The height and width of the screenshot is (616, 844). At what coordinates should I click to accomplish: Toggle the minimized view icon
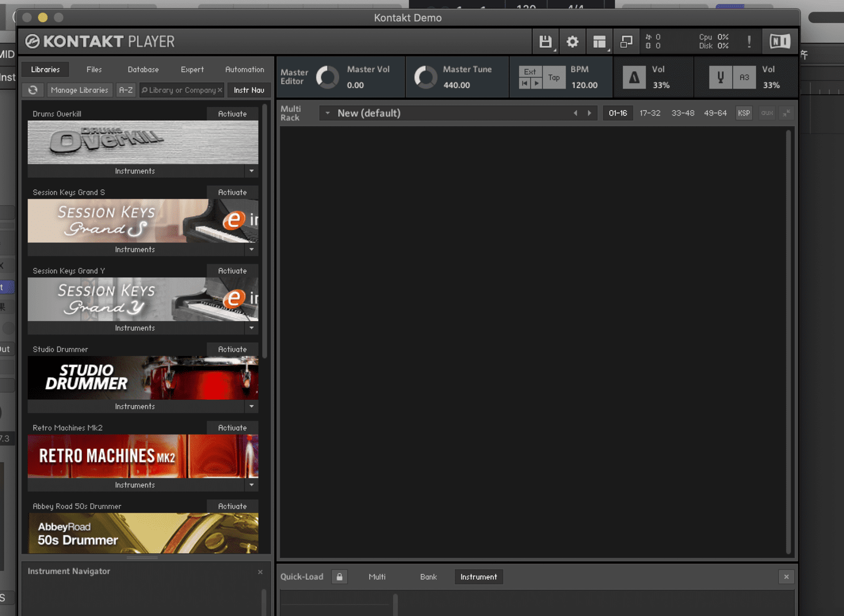point(626,42)
